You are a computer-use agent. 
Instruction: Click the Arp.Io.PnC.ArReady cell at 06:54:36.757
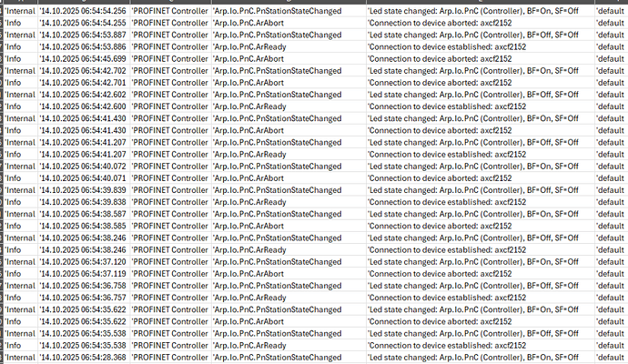click(249, 297)
